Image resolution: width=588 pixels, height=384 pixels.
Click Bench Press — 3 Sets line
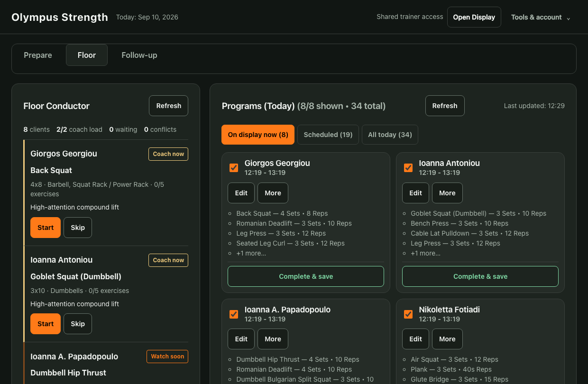tap(459, 223)
